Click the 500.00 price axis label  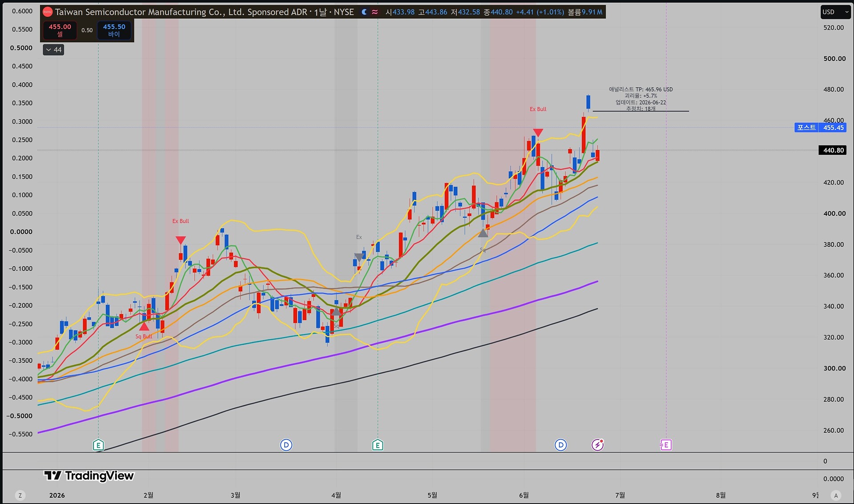[834, 58]
